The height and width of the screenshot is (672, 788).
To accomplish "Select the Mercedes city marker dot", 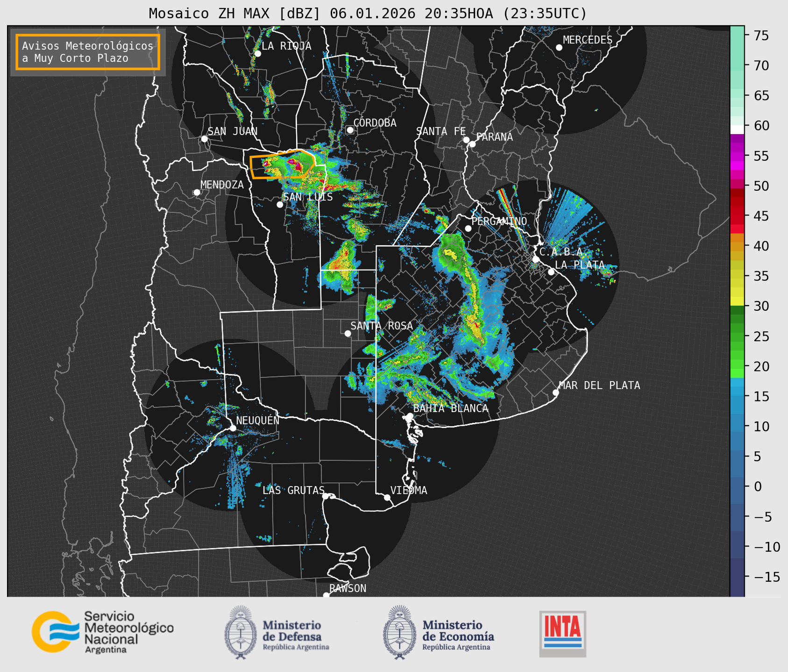I will point(559,48).
